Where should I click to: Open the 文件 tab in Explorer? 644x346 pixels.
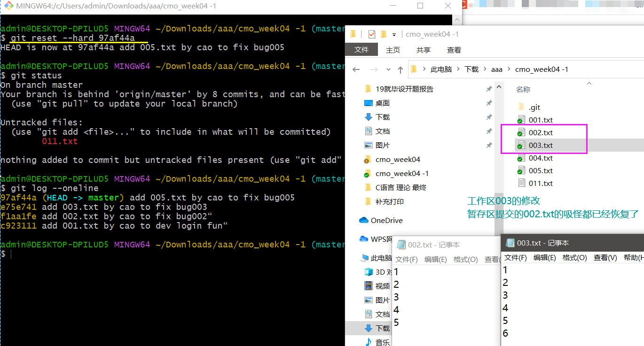(361, 50)
